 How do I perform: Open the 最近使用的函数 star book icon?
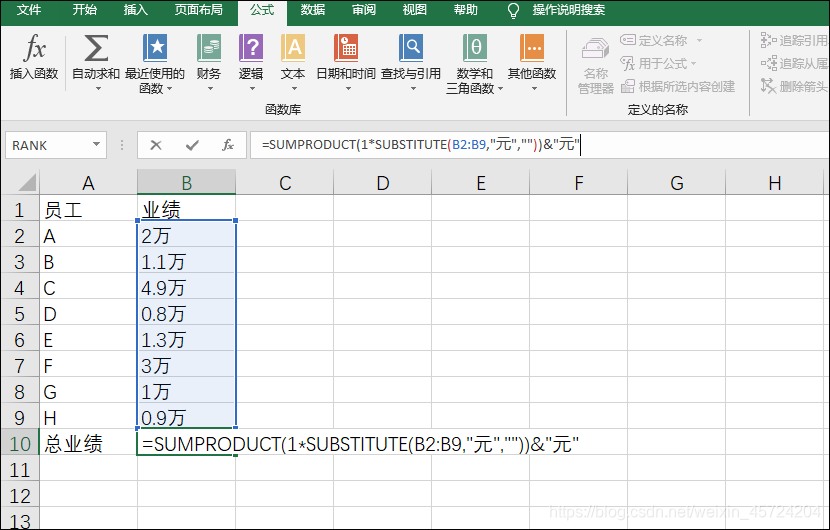155,48
